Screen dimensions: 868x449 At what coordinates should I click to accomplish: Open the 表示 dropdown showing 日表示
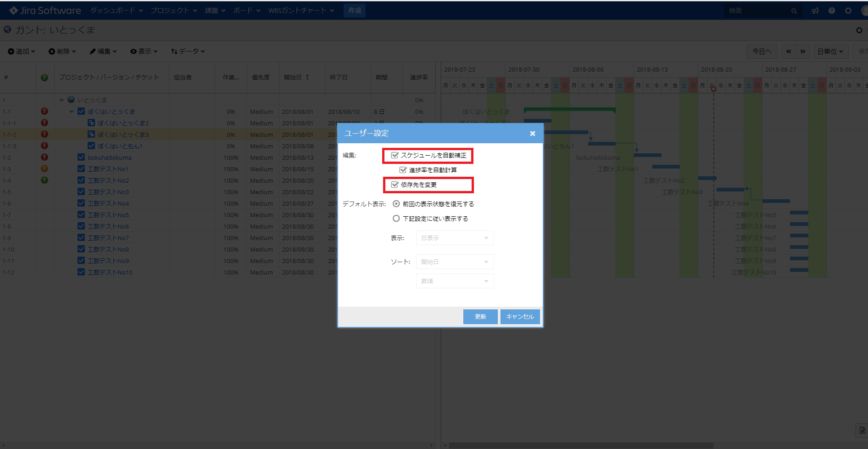[455, 238]
